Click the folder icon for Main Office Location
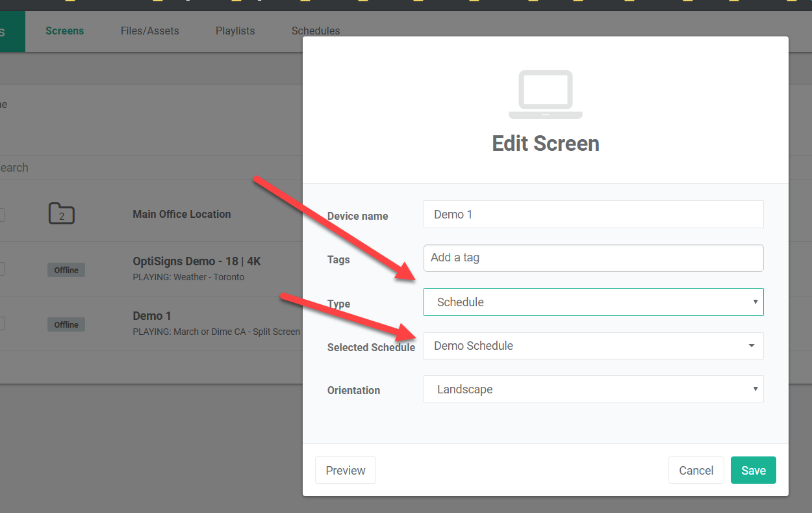This screenshot has width=812, height=513. coord(61,213)
